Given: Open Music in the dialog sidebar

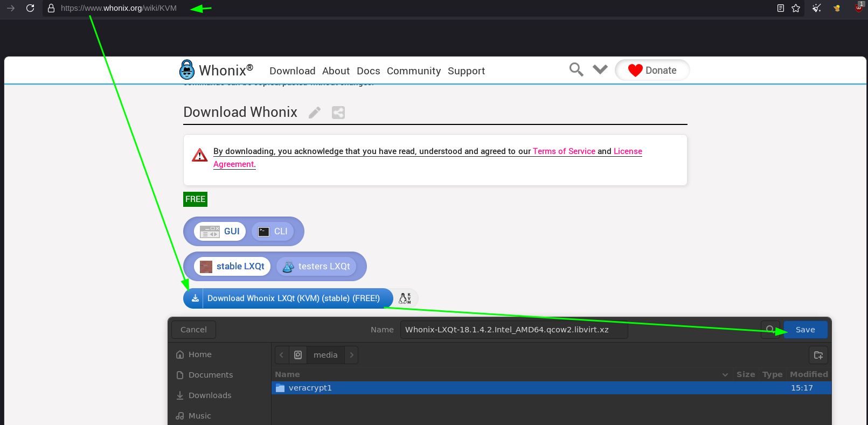Looking at the screenshot, I should click(x=220, y=416).
